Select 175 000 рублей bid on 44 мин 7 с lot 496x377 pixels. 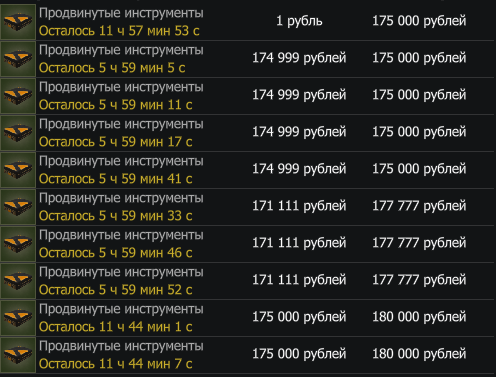click(299, 354)
